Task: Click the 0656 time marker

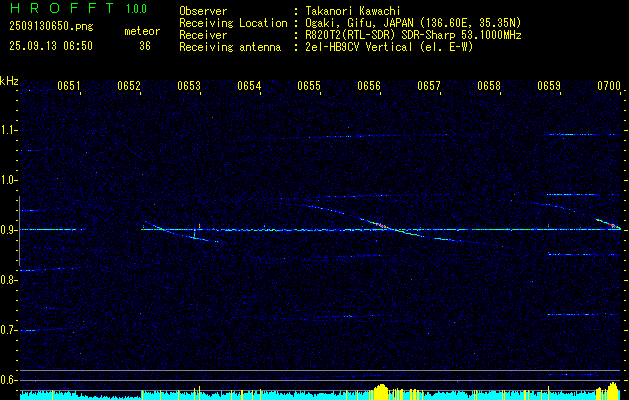Action: (x=369, y=85)
